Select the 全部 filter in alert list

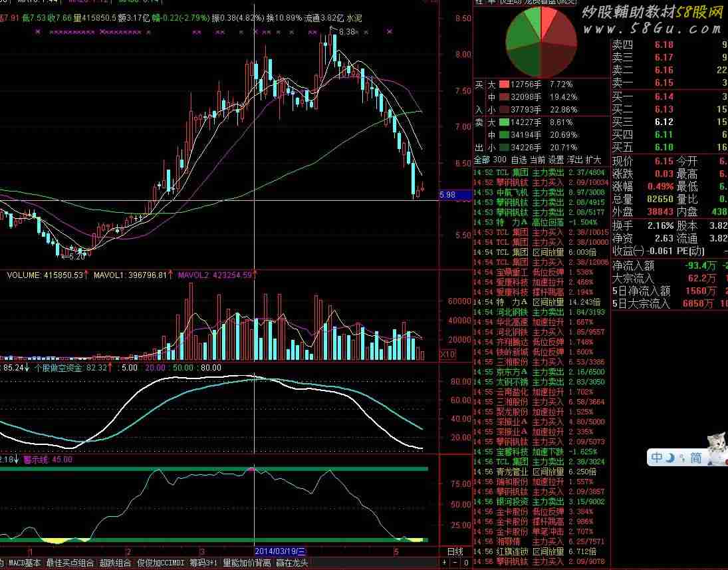[482, 160]
